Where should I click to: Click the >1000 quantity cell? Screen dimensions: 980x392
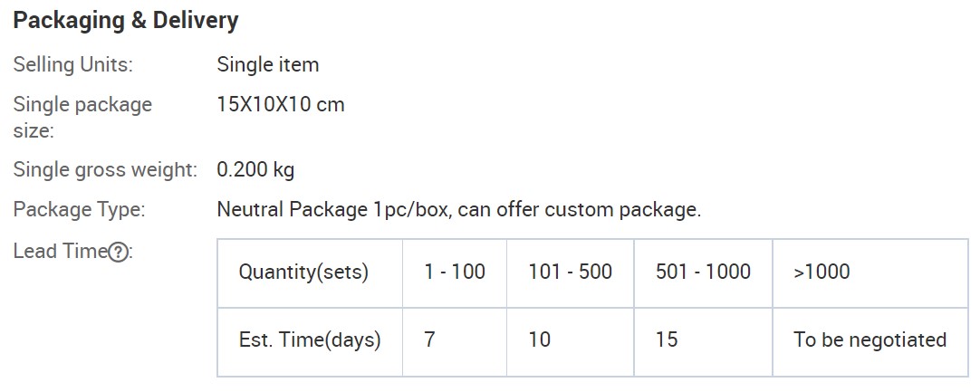click(x=870, y=273)
